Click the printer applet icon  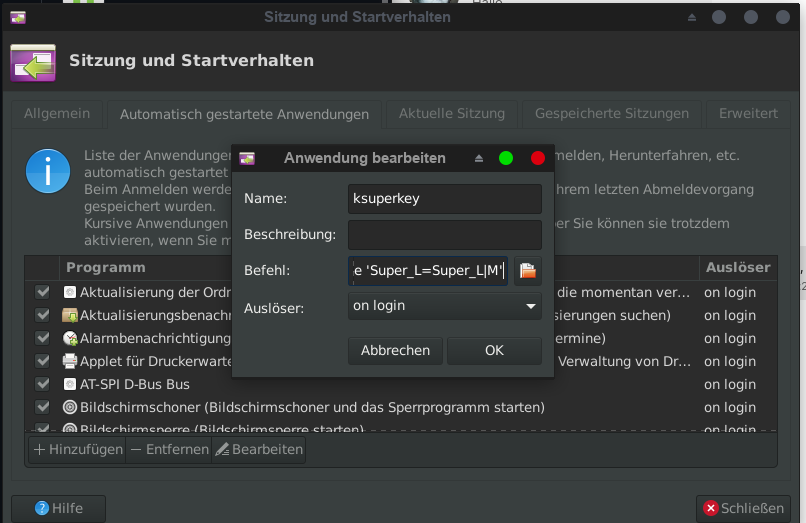click(70, 361)
